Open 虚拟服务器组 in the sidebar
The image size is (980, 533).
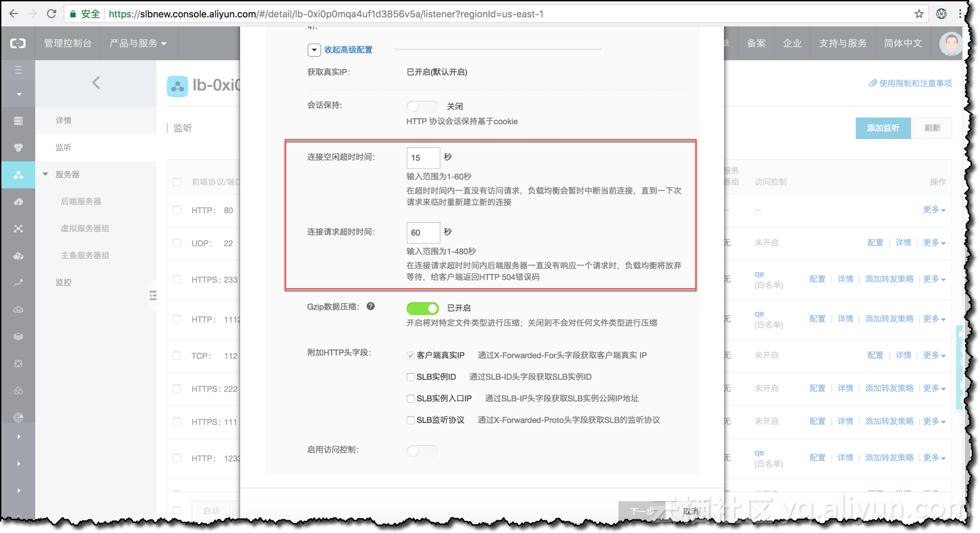[x=85, y=229]
